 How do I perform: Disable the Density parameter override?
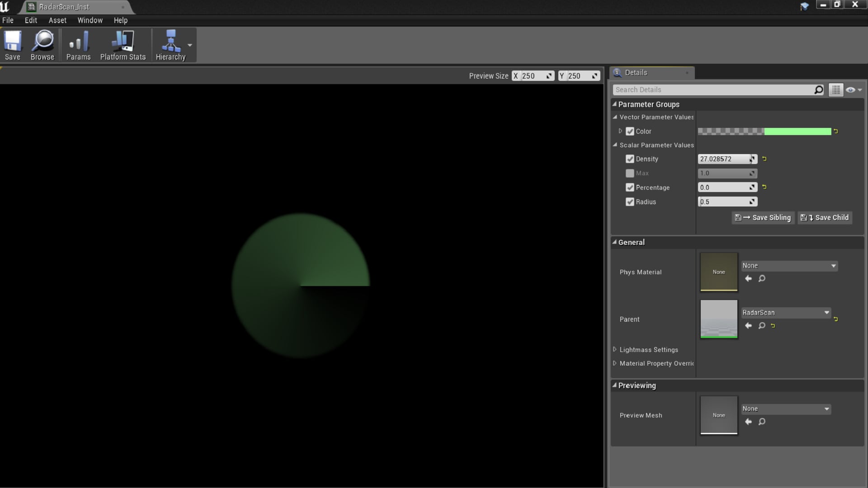pos(630,159)
